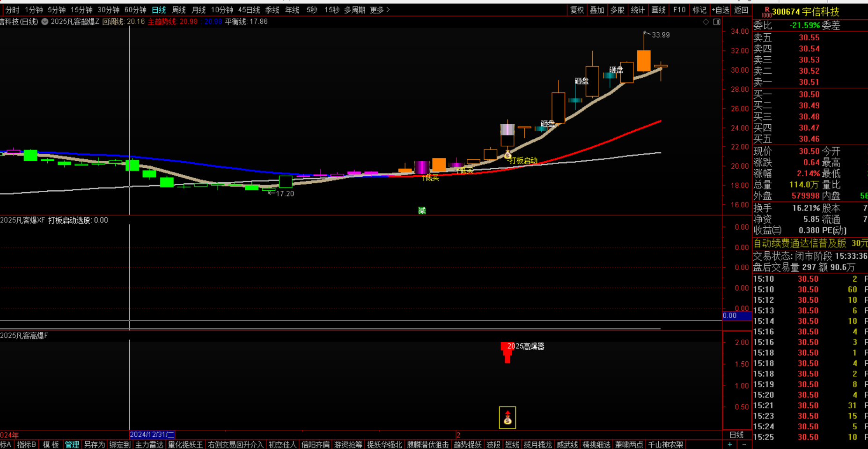Select the 波段 indicator tab
The image size is (868, 449).
pos(493,444)
